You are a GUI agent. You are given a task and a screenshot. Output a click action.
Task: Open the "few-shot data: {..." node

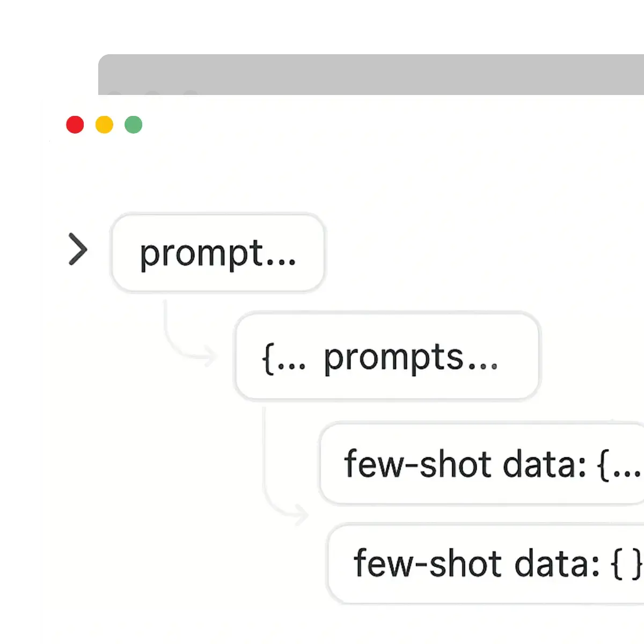click(483, 464)
